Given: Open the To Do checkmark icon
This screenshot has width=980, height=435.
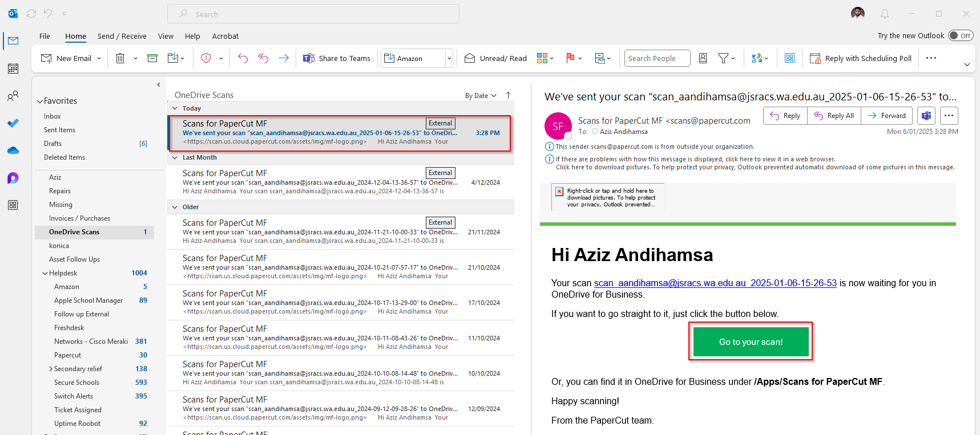Looking at the screenshot, I should pyautogui.click(x=13, y=123).
